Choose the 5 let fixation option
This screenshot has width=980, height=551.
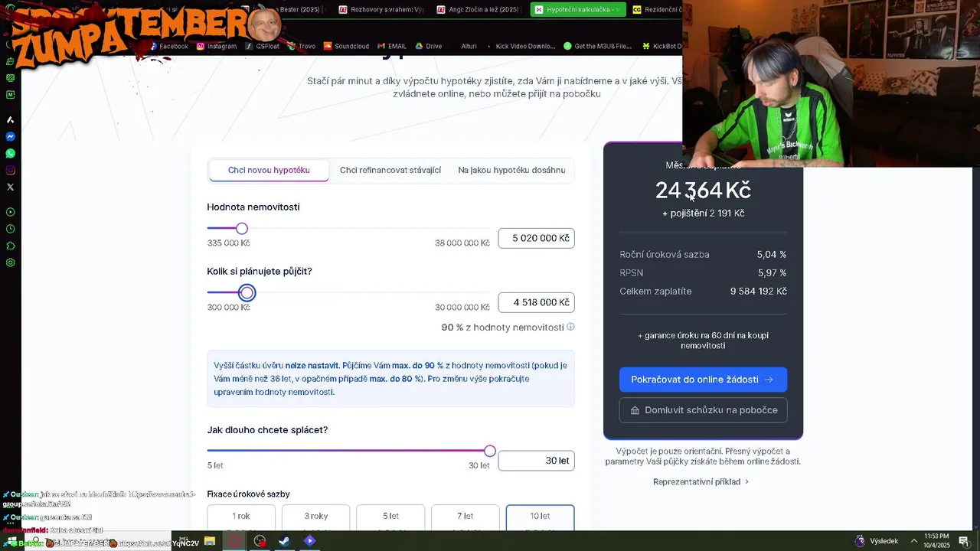coord(390,517)
